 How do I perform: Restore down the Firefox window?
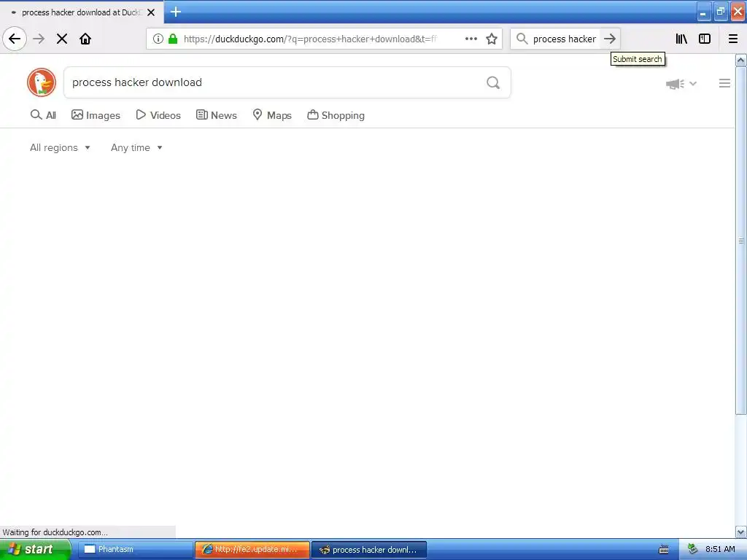(720, 12)
